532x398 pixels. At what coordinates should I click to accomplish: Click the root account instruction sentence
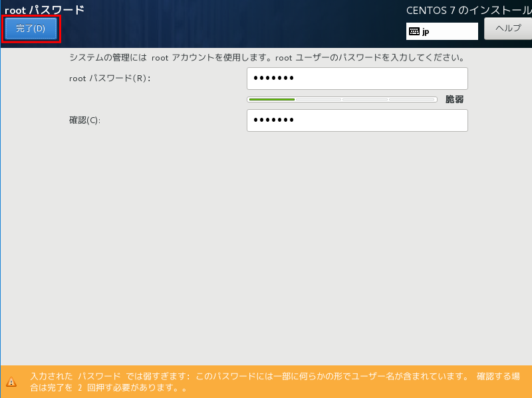click(267, 57)
